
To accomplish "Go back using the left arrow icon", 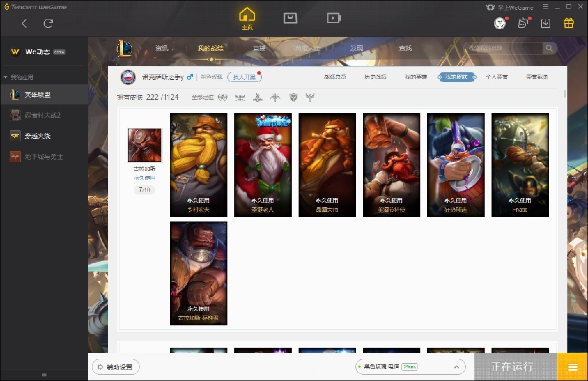I will tap(24, 24).
